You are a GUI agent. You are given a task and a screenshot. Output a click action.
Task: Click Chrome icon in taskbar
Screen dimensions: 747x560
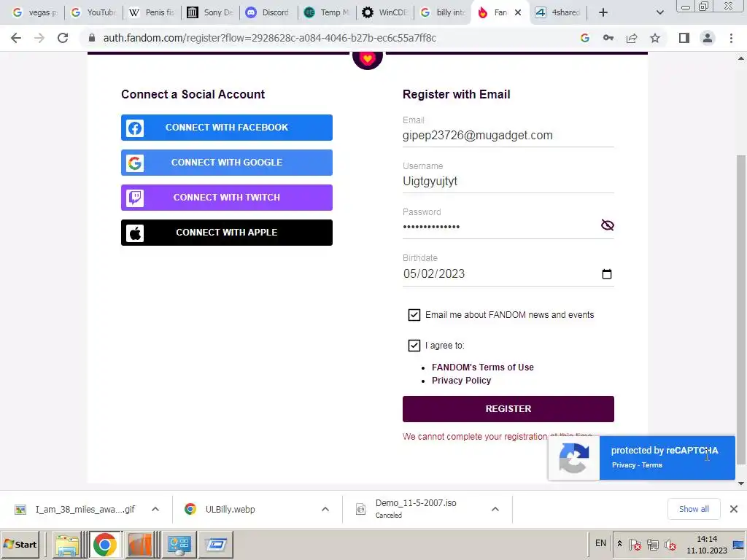click(105, 545)
